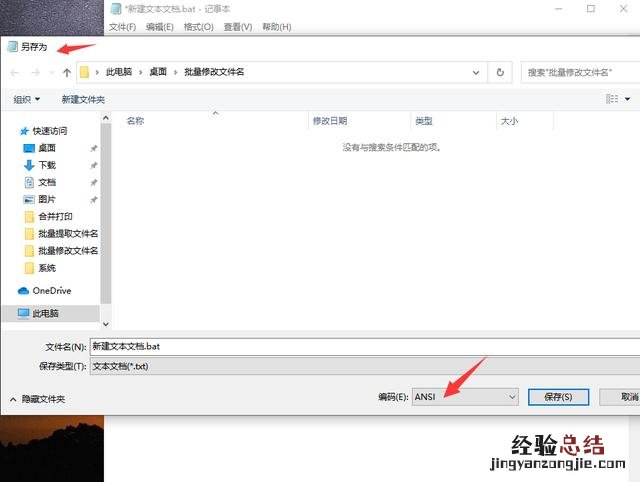Viewport: 640px width, 482px height.
Task: Open the Format (格式) menu in Notepad
Action: pos(198,27)
